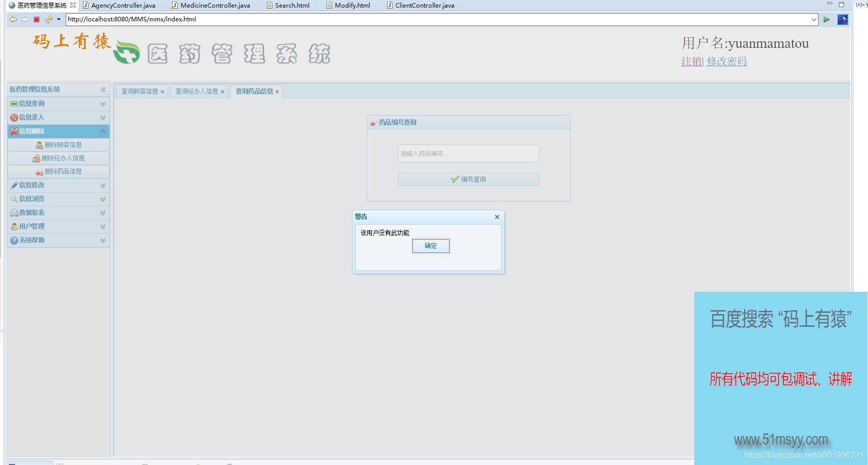Expand the 信息查询 accordion section

[x=103, y=104]
